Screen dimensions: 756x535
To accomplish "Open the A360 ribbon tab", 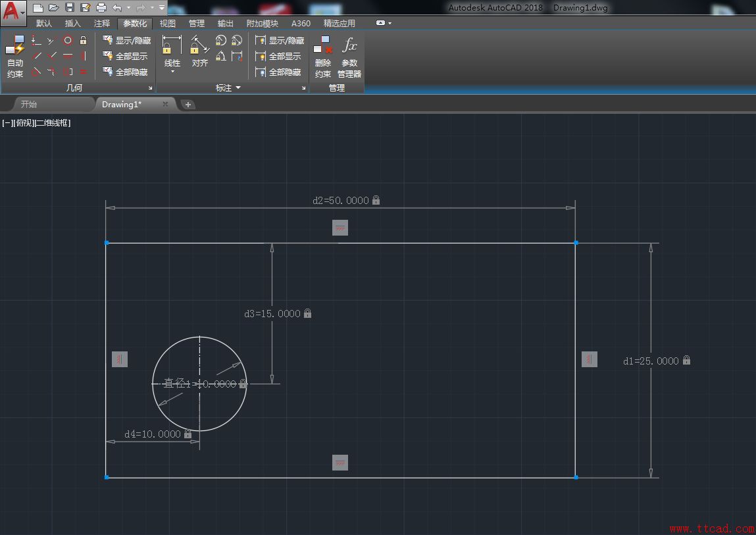I will [x=301, y=23].
